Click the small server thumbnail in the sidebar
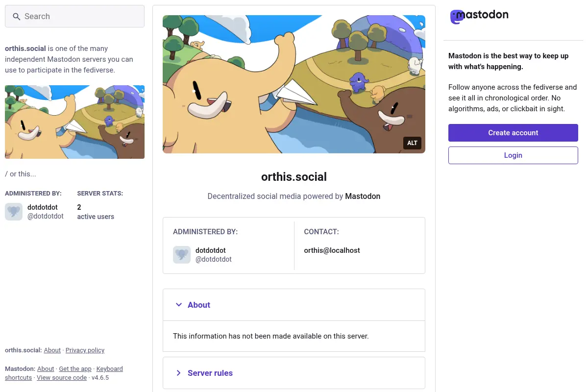The width and height of the screenshot is (588, 392). click(x=74, y=122)
